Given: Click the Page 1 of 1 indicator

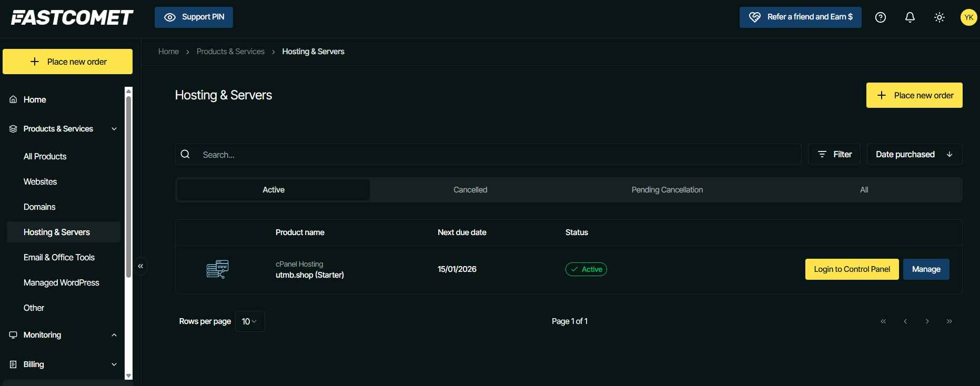Looking at the screenshot, I should (570, 321).
